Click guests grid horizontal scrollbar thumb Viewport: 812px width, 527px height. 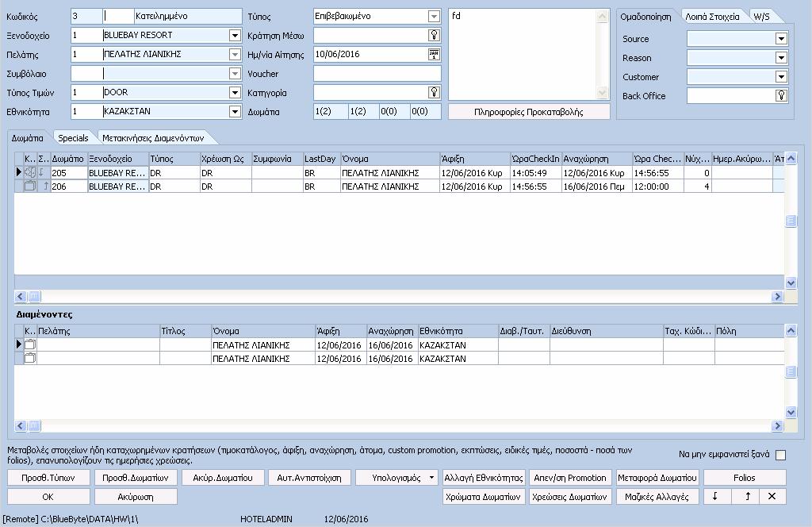click(33, 426)
